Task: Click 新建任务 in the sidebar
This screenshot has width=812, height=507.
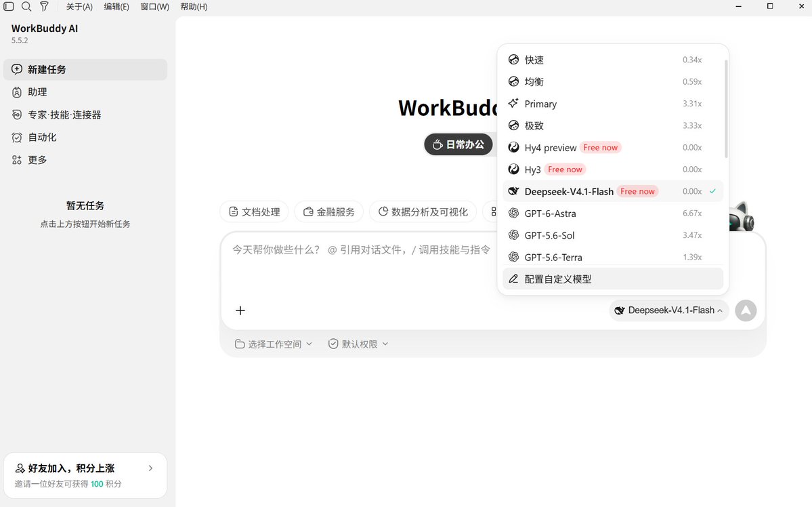Action: [85, 69]
